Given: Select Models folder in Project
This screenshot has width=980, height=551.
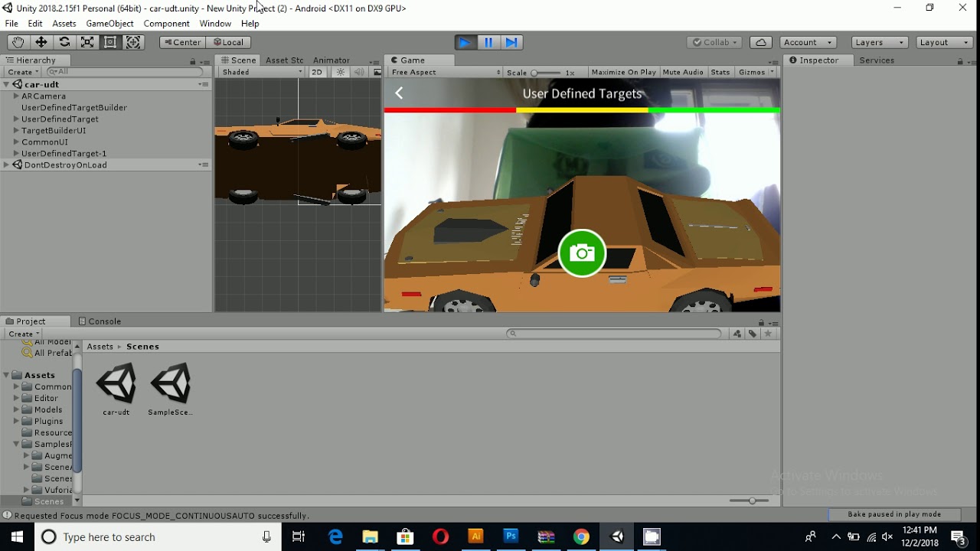Looking at the screenshot, I should point(48,409).
